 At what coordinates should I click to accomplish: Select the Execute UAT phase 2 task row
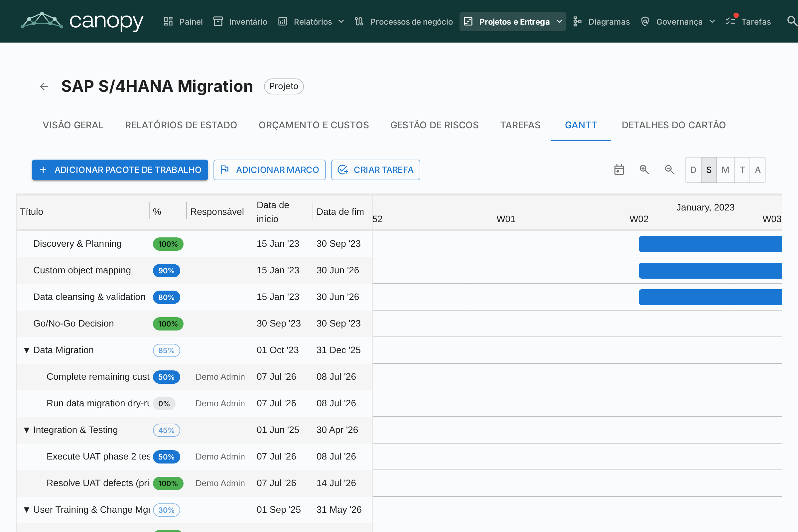195,457
